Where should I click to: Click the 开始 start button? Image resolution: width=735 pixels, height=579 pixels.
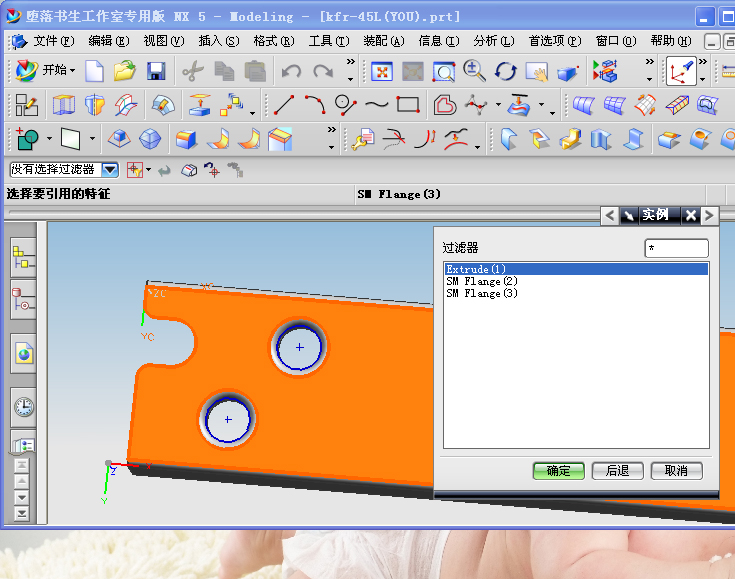(45, 71)
